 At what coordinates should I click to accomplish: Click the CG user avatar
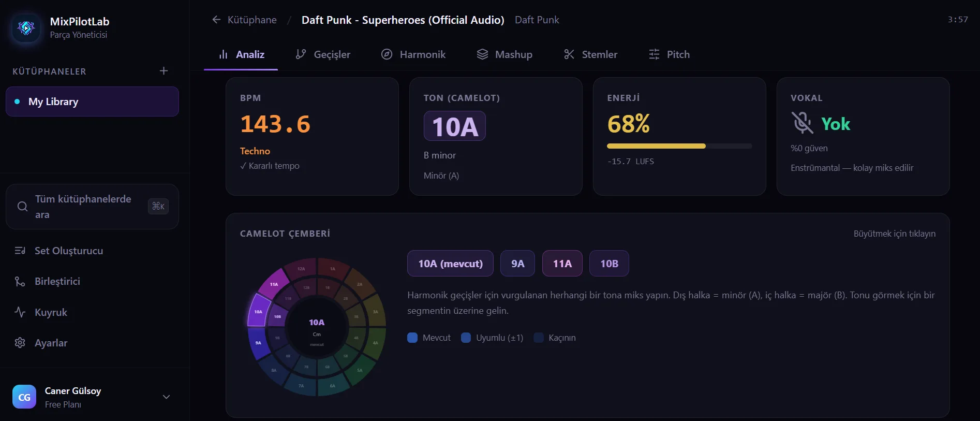click(24, 397)
